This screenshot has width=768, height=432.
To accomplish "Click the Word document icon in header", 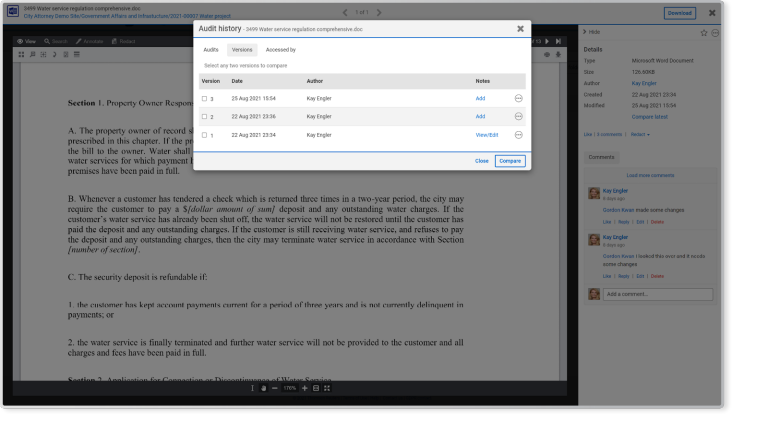I will click(13, 12).
